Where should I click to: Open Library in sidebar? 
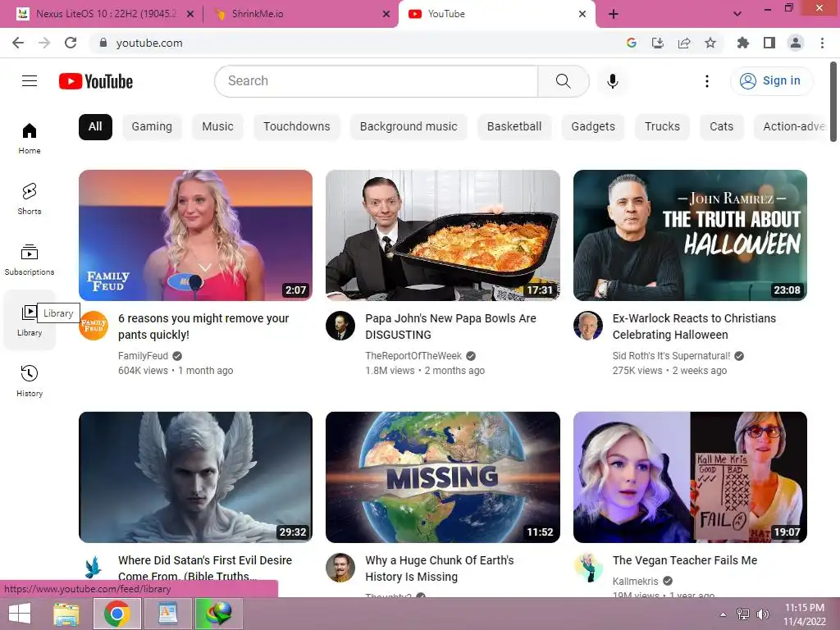click(30, 320)
